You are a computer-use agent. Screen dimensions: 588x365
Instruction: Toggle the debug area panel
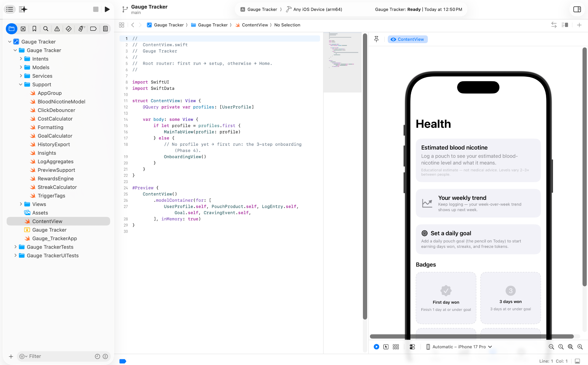tap(577, 361)
